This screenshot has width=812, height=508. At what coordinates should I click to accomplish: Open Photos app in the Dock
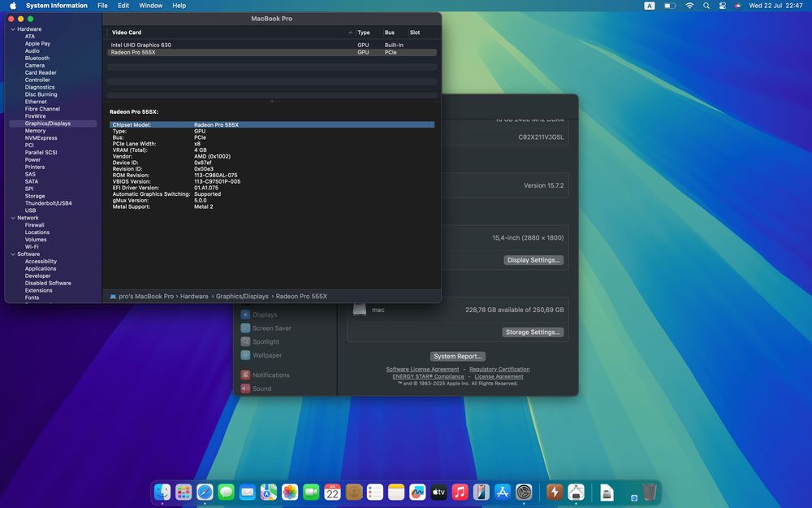pyautogui.click(x=290, y=492)
